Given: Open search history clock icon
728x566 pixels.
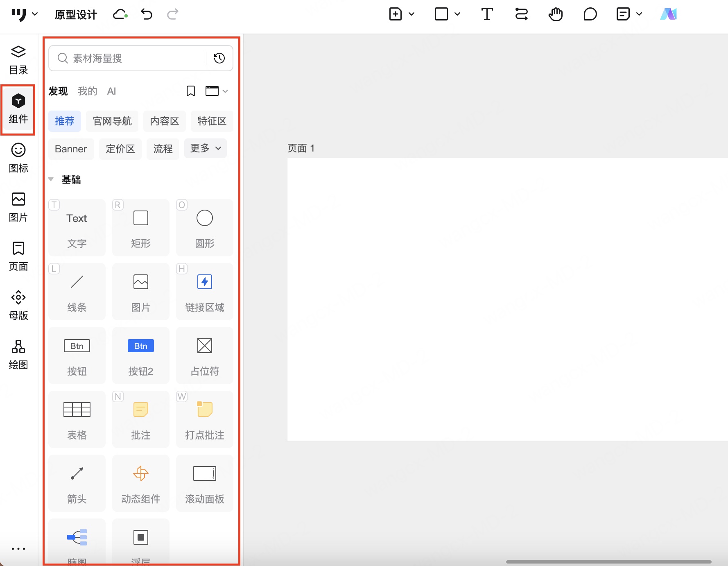Looking at the screenshot, I should click(219, 58).
